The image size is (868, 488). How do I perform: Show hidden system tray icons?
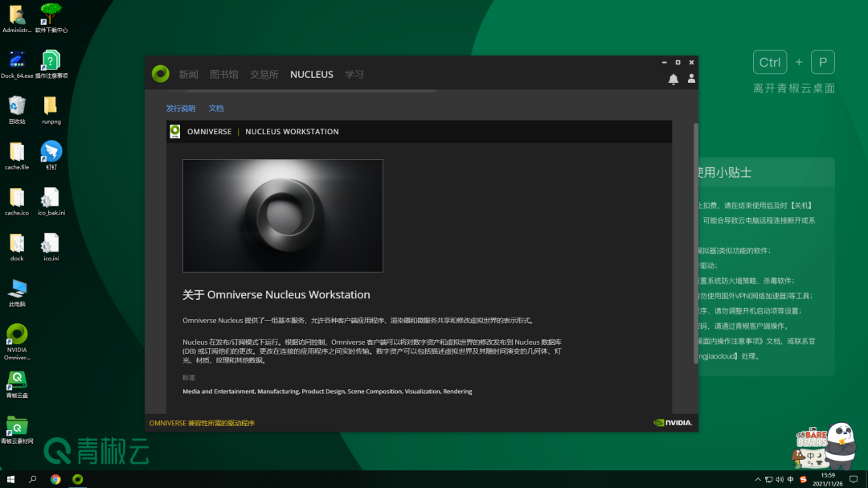[757, 479]
